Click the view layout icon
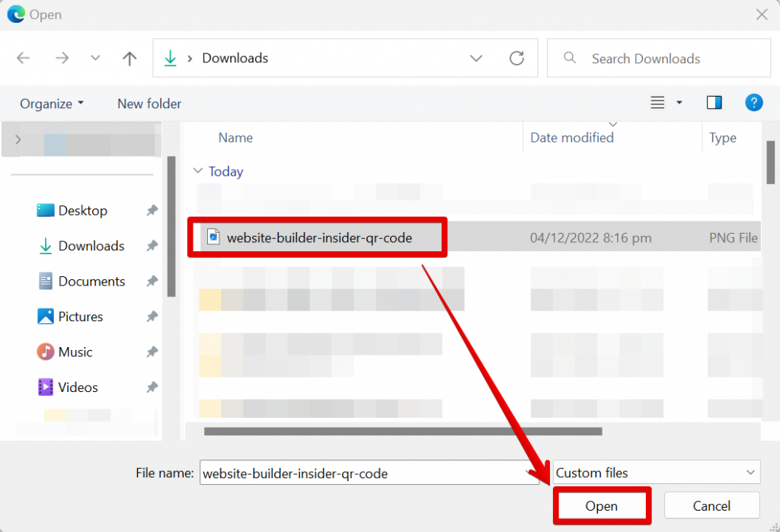Viewport: 780px width, 532px height. pyautogui.click(x=658, y=103)
